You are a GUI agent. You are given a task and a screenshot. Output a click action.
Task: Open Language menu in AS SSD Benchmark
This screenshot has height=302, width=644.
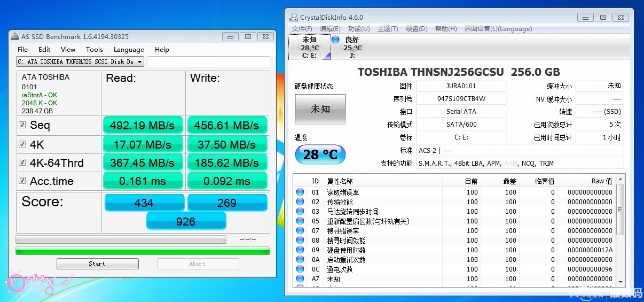point(129,50)
